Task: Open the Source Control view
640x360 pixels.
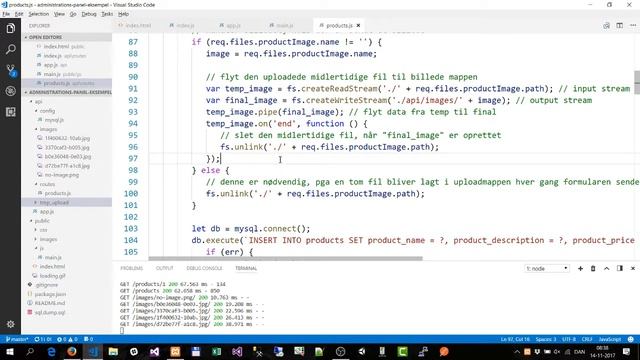Action: pyautogui.click(x=11, y=70)
